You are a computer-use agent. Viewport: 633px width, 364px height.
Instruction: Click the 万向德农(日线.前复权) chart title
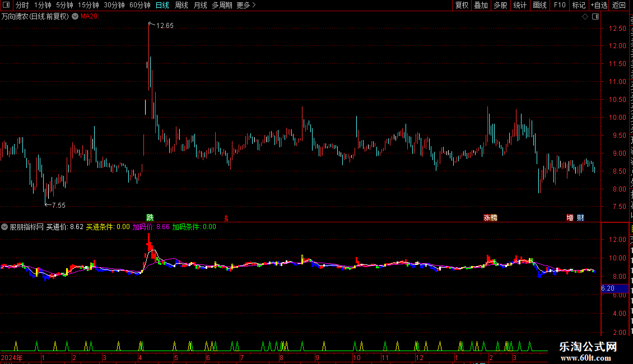[35, 17]
